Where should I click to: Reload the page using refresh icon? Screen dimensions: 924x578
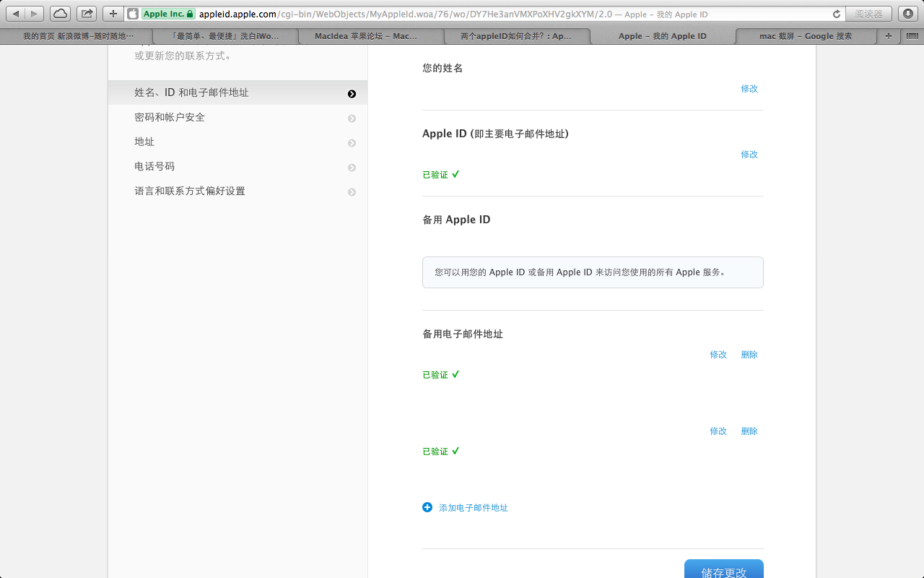(x=837, y=14)
